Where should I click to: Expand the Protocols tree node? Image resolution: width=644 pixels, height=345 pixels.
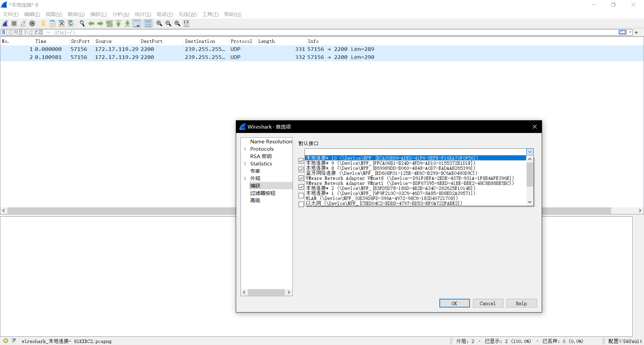point(245,149)
